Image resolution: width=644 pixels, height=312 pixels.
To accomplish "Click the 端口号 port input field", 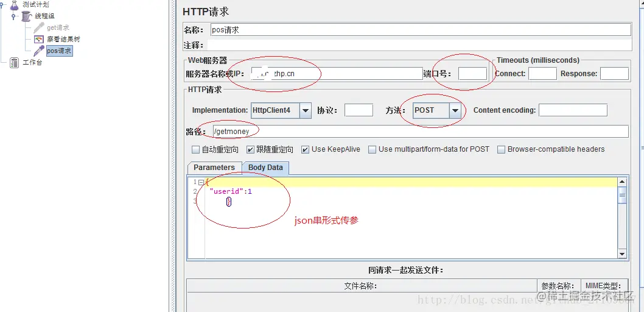I will click(x=473, y=74).
